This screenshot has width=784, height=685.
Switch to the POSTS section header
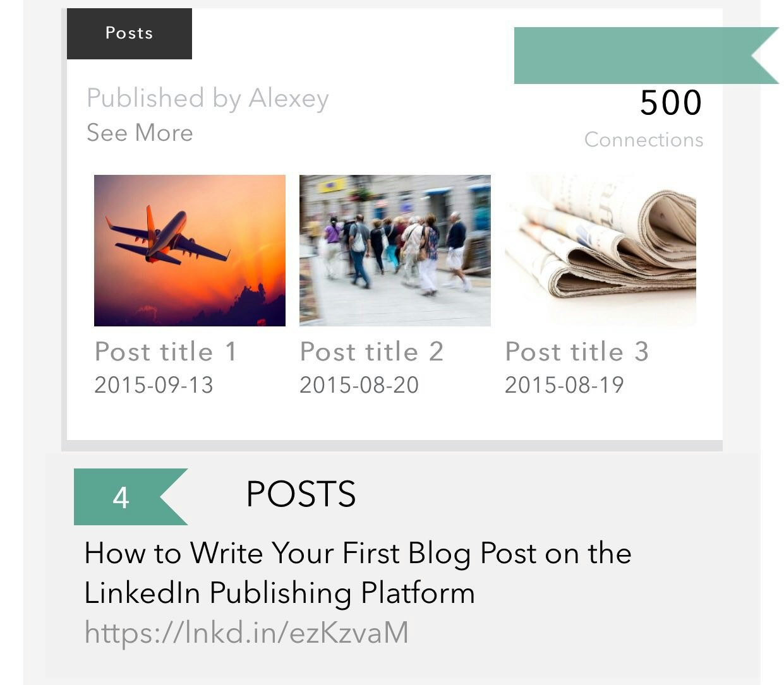pos(301,495)
